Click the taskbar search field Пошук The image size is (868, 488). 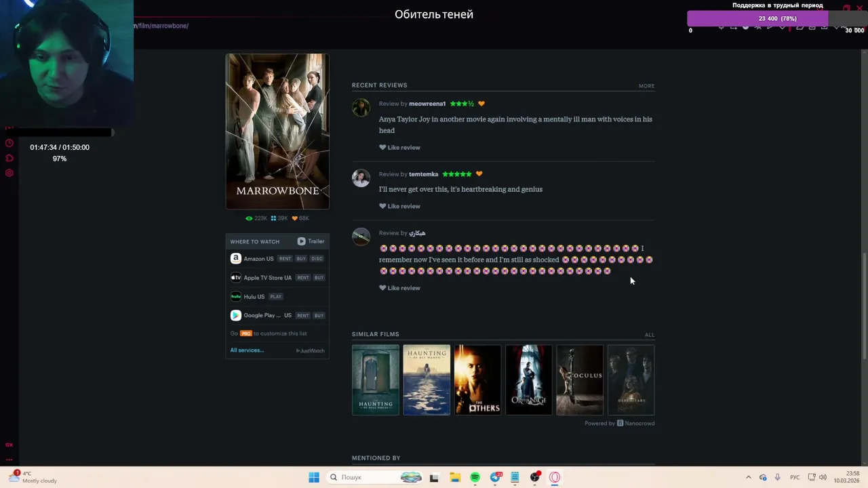click(x=376, y=477)
